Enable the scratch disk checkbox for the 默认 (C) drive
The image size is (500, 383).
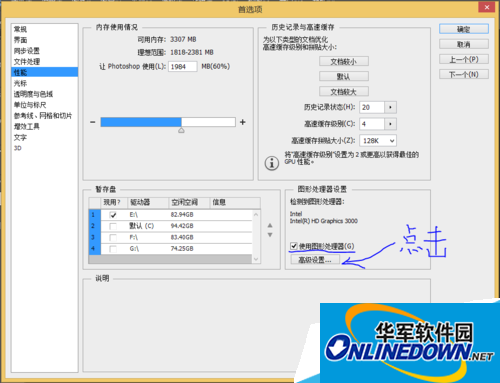(x=113, y=226)
